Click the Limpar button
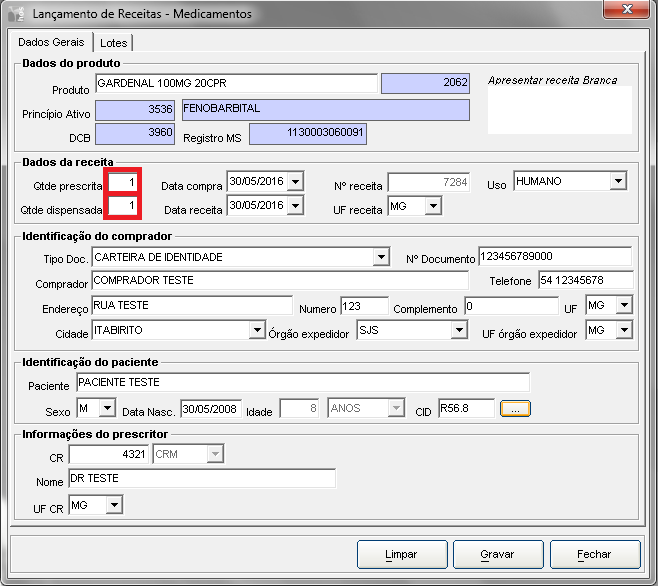Screen dimensions: 658x586 coord(401,554)
